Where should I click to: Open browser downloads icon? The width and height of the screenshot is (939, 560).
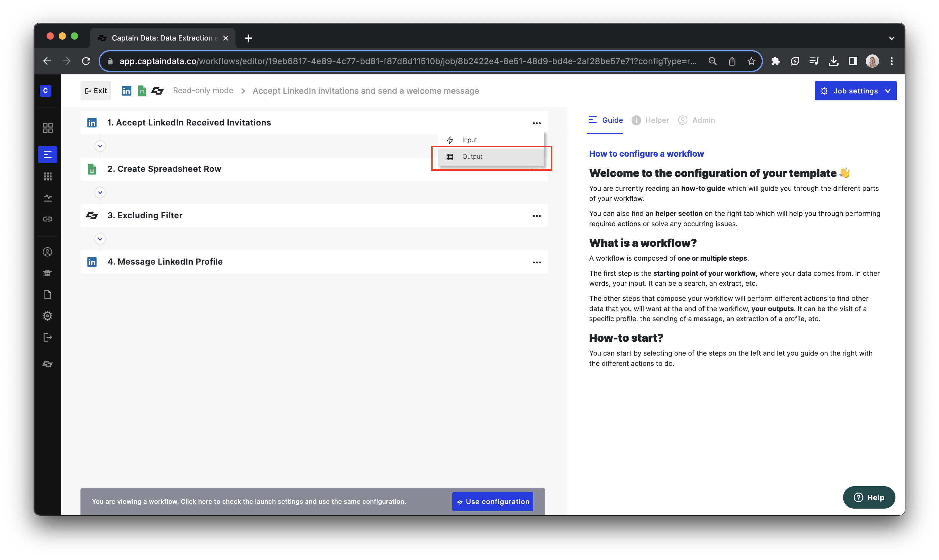(x=833, y=61)
